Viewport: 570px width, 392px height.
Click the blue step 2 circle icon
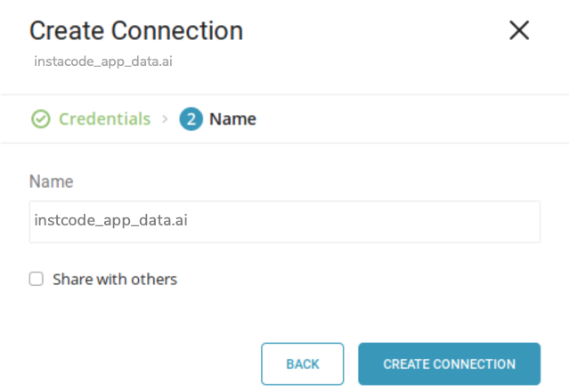click(191, 118)
